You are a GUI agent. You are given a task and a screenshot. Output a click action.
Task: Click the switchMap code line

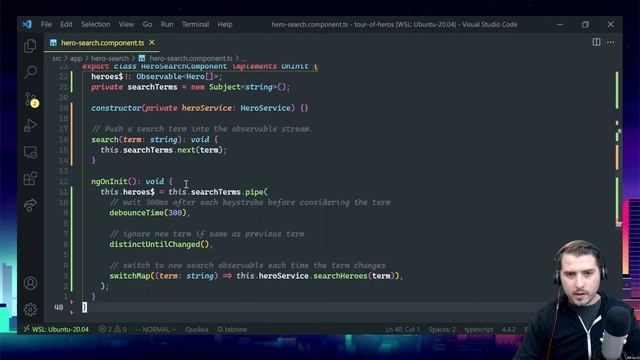tap(256, 276)
